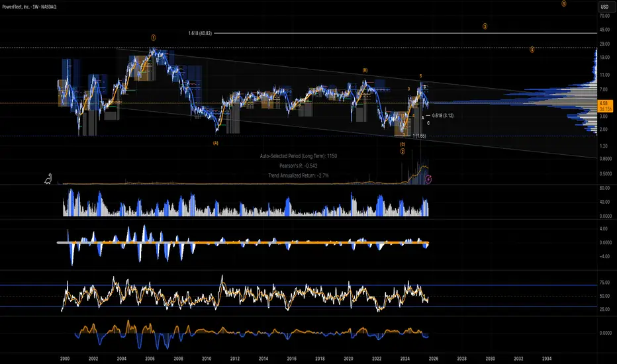This screenshot has width=617, height=364.
Task: Click the 1.20 price scale value
Action: click(605, 146)
